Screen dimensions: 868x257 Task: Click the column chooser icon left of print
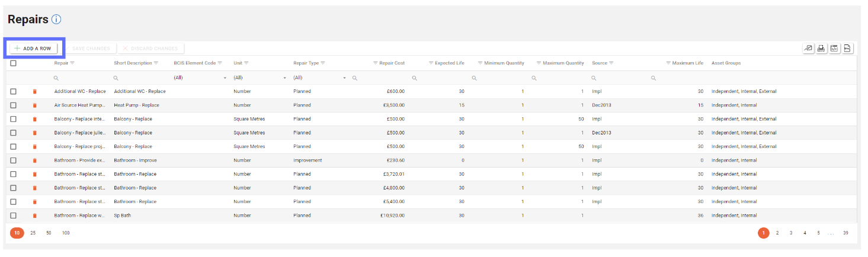[808, 49]
